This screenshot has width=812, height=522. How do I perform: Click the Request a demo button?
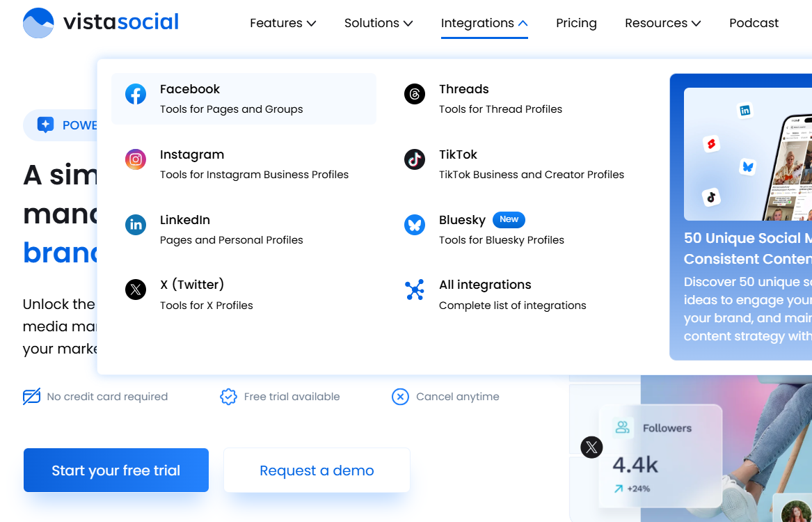point(317,470)
